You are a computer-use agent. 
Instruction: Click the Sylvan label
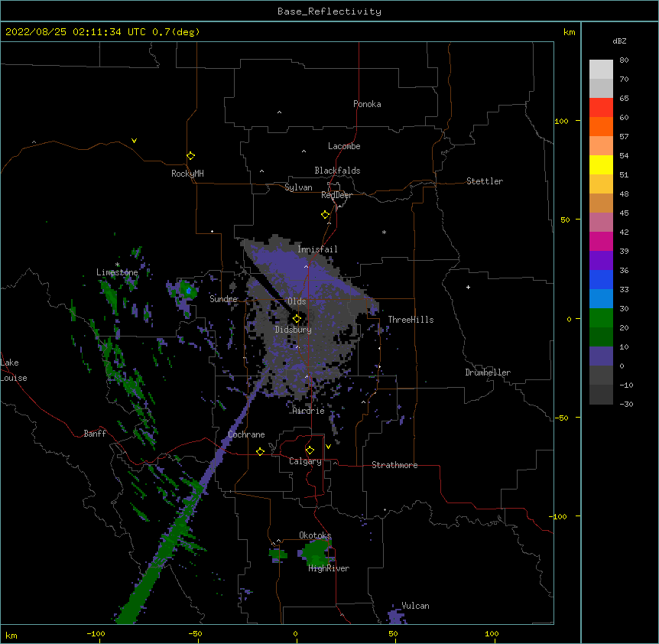pyautogui.click(x=298, y=187)
